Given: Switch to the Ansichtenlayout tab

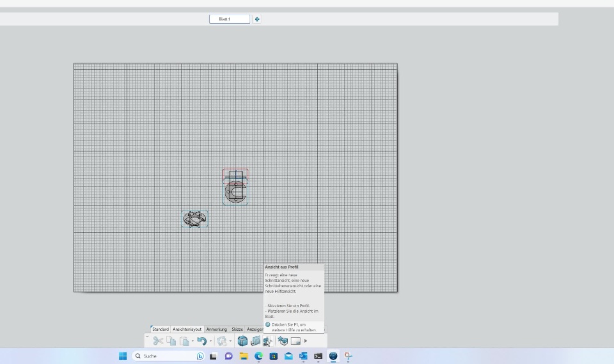Looking at the screenshot, I should click(x=187, y=329).
